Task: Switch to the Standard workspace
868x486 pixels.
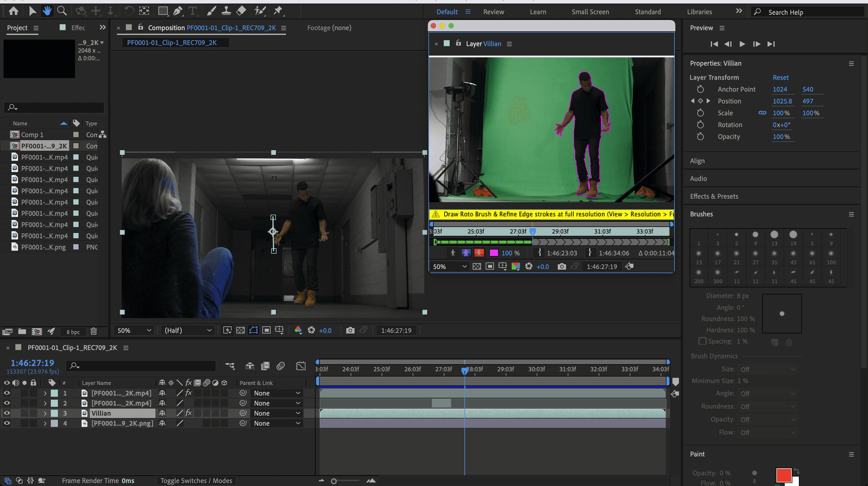Action: coord(648,12)
